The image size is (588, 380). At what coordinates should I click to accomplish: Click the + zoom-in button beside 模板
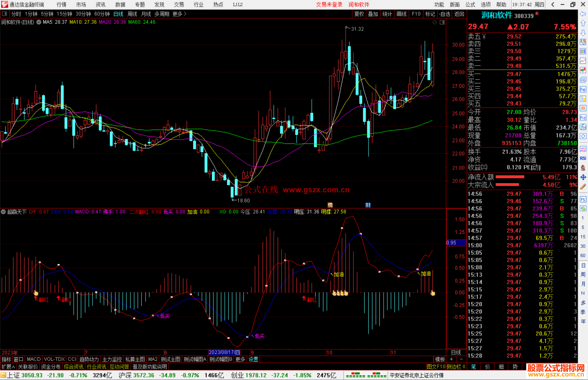click(452, 359)
